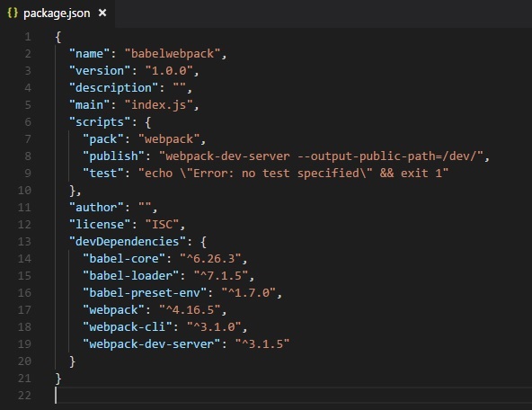Click the "main" key

pos(89,104)
